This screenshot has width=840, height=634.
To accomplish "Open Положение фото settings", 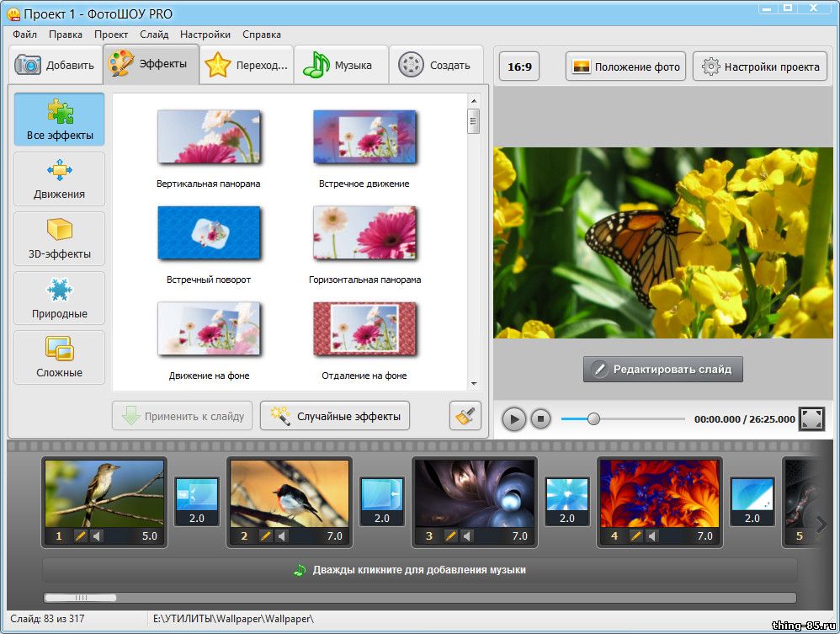I will (625, 67).
